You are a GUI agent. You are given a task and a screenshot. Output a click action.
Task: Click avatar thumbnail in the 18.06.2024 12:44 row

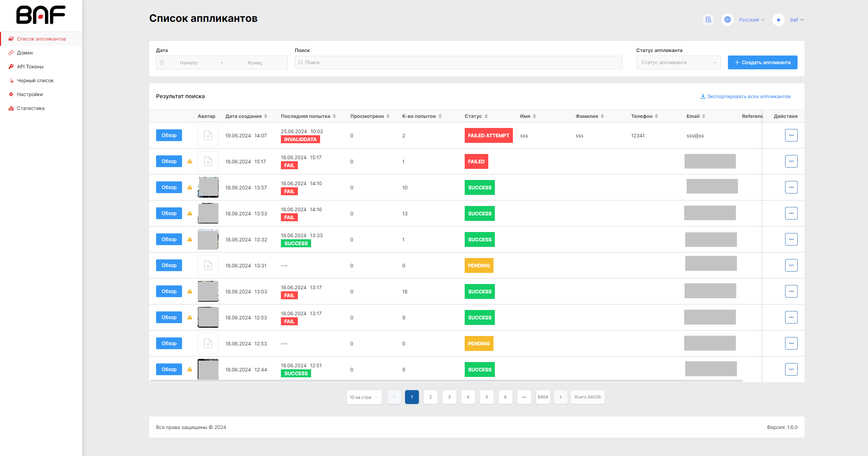click(x=208, y=369)
